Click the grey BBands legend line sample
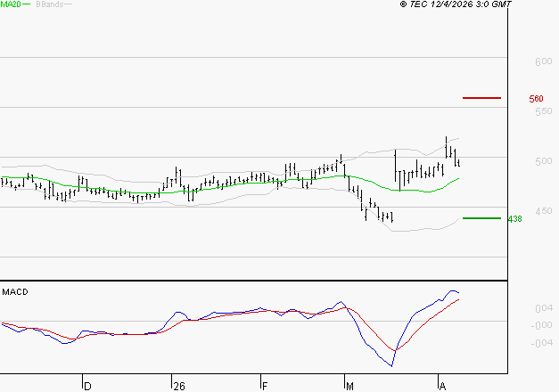This screenshot has width=559, height=392. (x=68, y=5)
